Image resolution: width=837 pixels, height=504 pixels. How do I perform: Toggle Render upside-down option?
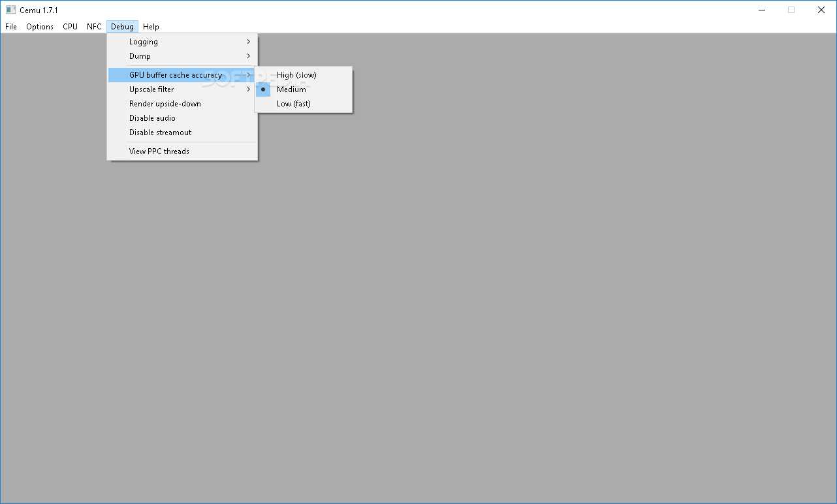(x=182, y=104)
